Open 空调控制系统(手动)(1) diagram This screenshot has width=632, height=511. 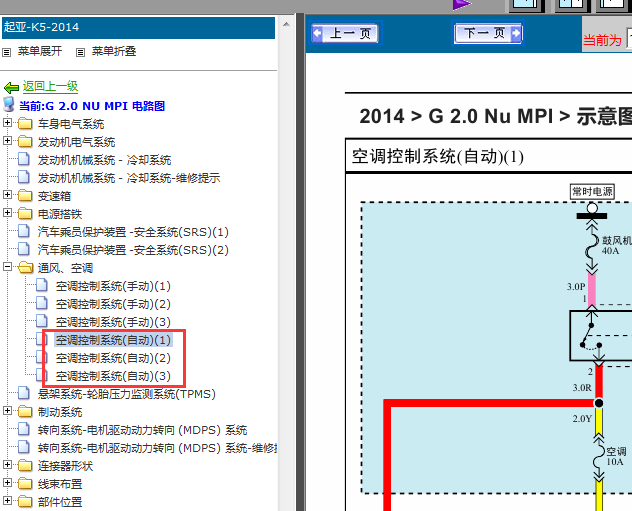113,286
